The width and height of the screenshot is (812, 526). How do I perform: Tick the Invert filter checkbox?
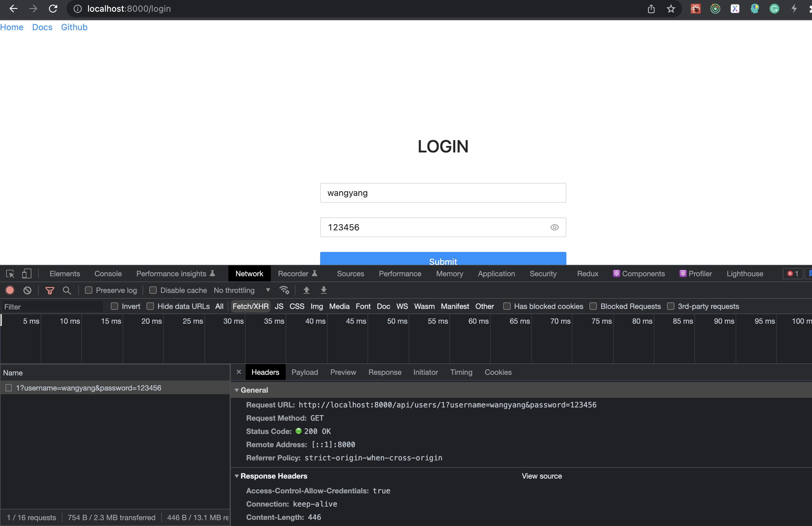pos(115,306)
